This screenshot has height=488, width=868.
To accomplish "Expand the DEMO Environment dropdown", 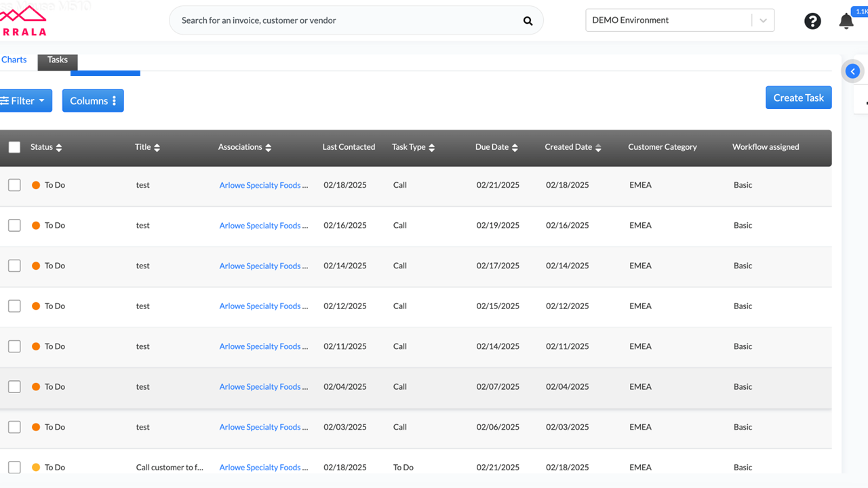I will click(763, 20).
